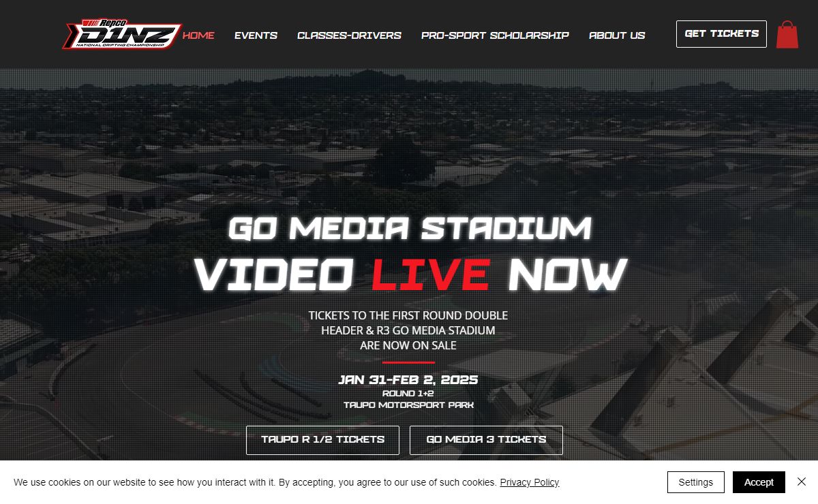Viewport: 818px width, 504px height.
Task: Select GO MEDIA 3 TICKETS button
Action: click(486, 440)
